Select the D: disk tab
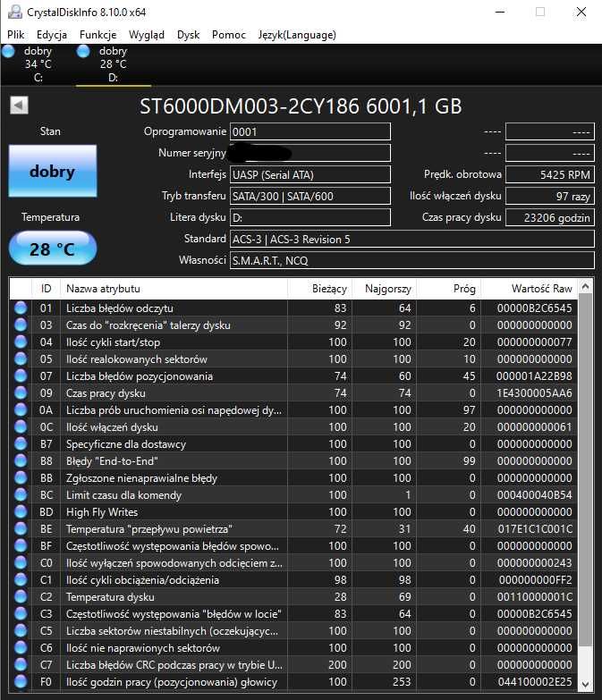 coord(114,64)
